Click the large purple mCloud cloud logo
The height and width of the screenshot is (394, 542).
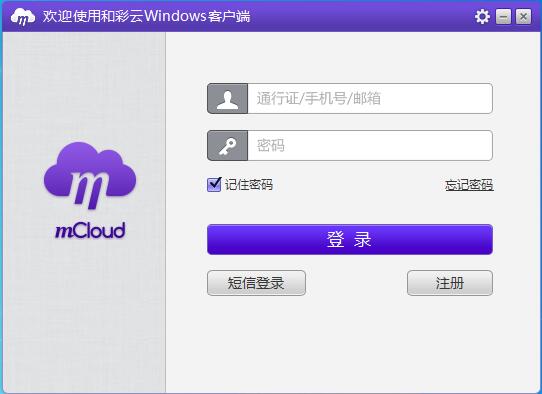pyautogui.click(x=90, y=176)
